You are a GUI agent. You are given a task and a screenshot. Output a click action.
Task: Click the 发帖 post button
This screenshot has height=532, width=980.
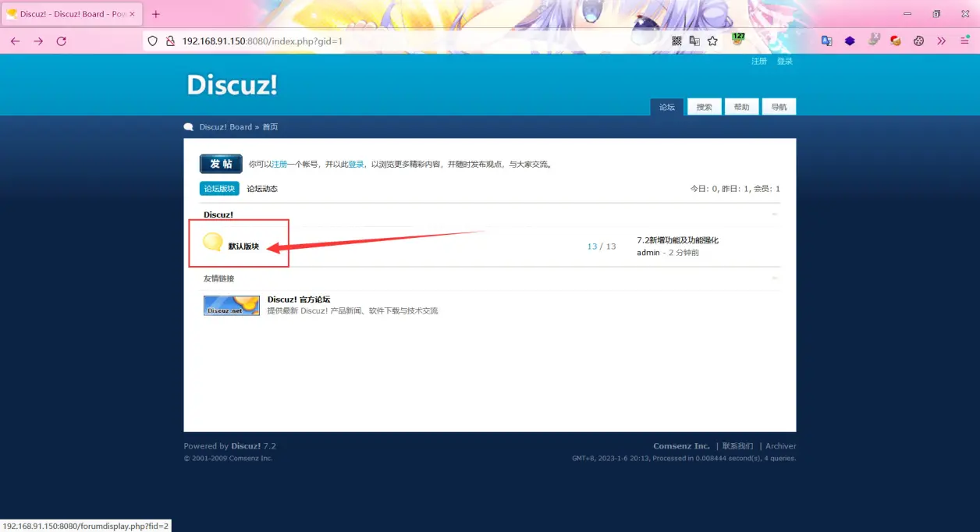221,164
